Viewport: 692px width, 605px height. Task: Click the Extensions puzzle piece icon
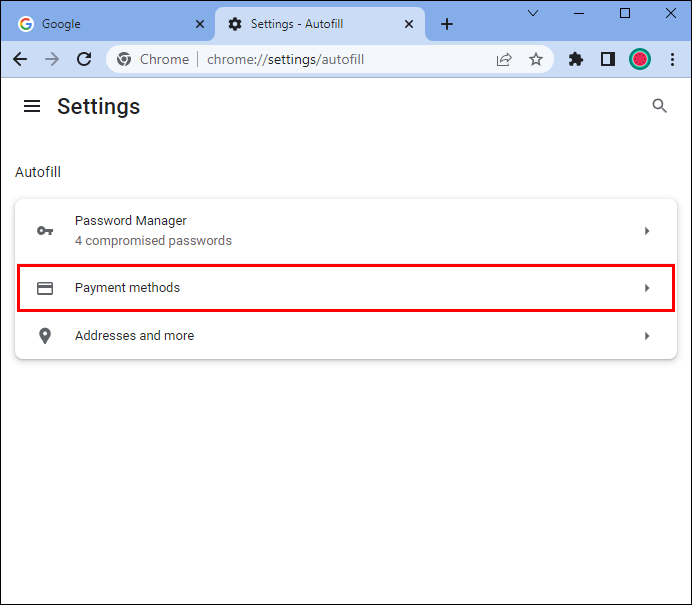[x=575, y=59]
